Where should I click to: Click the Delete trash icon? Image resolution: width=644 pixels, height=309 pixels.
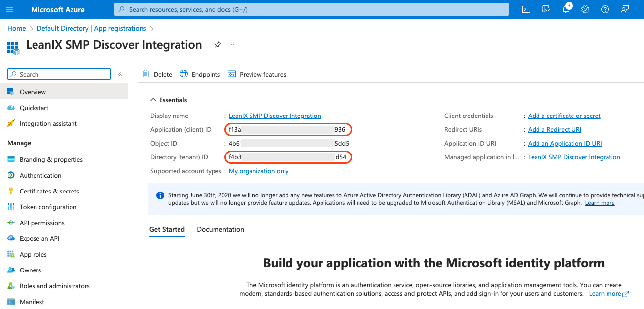tap(146, 74)
